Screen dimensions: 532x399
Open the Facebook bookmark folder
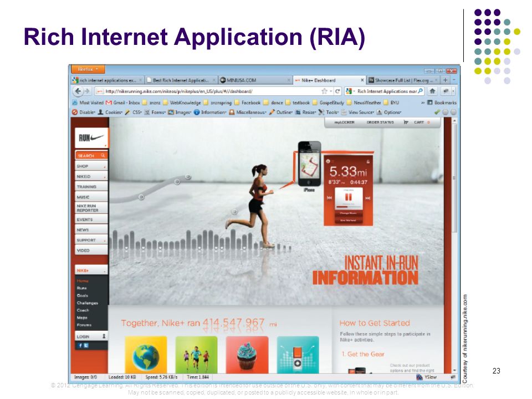coord(247,103)
